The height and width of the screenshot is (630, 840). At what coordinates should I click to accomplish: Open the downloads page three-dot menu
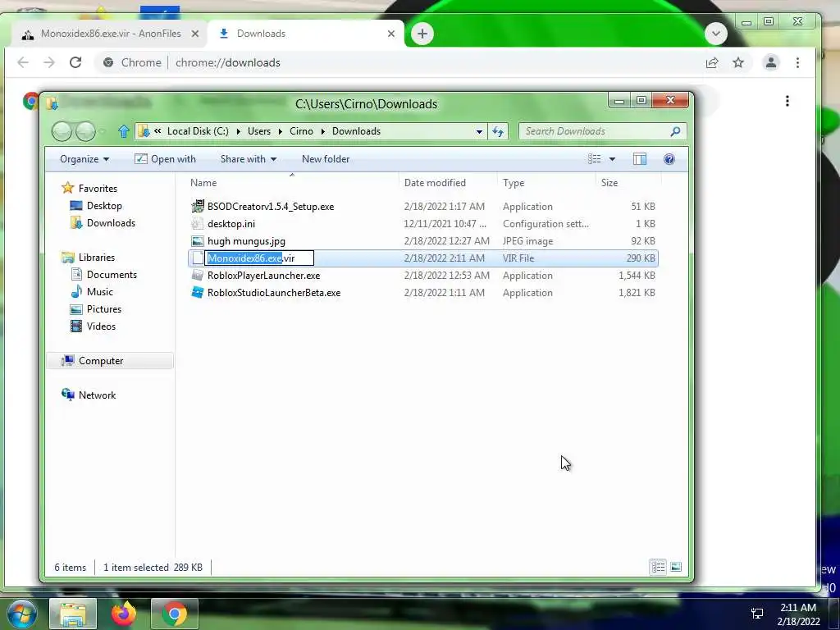(787, 101)
